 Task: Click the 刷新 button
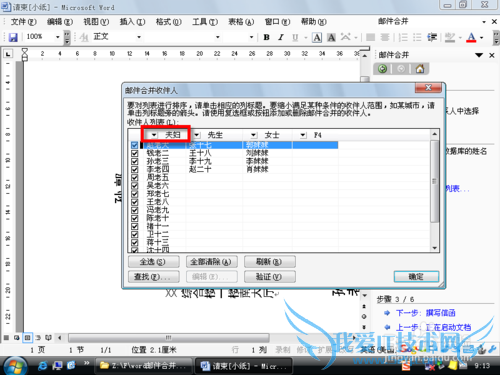[x=270, y=262]
